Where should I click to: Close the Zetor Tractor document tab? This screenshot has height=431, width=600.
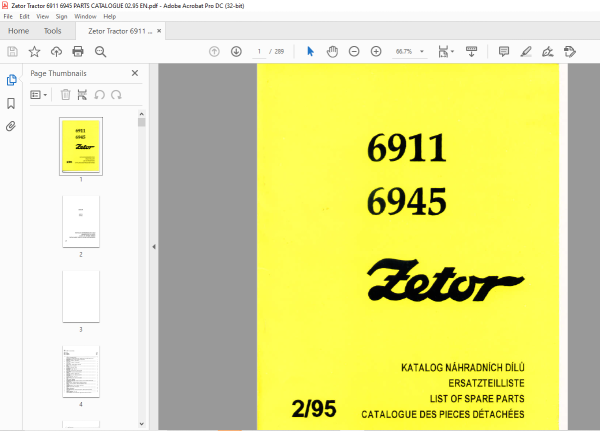pos(159,31)
